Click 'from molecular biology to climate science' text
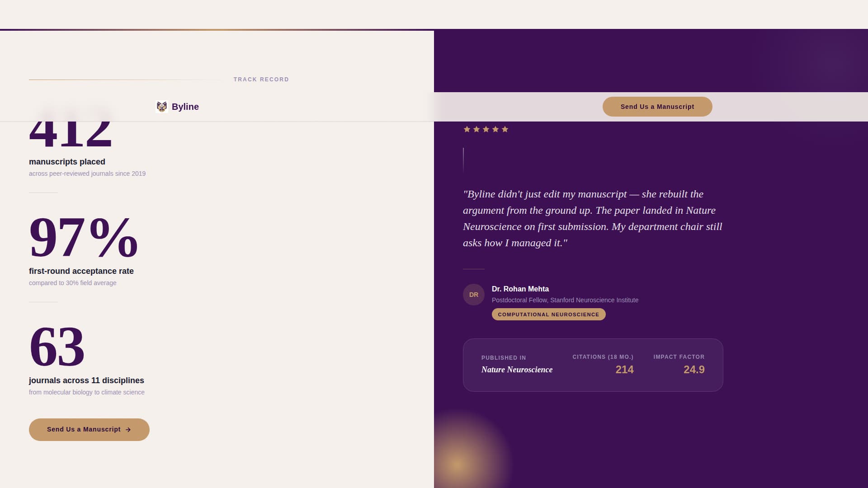 (x=87, y=392)
